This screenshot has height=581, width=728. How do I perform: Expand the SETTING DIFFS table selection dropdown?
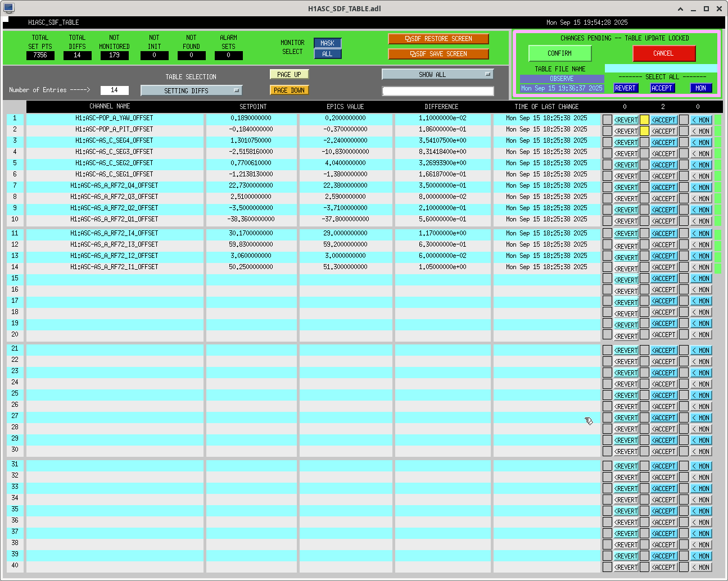[x=191, y=90]
